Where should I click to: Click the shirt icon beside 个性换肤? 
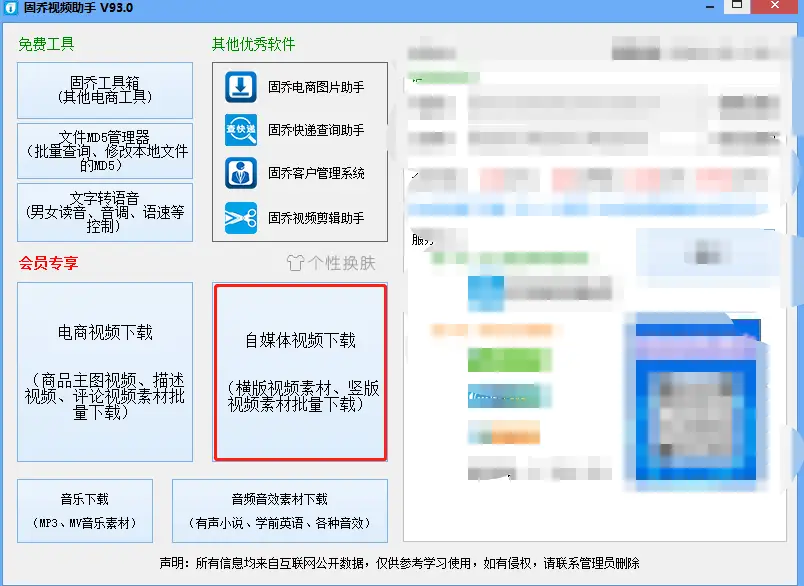[x=295, y=263]
